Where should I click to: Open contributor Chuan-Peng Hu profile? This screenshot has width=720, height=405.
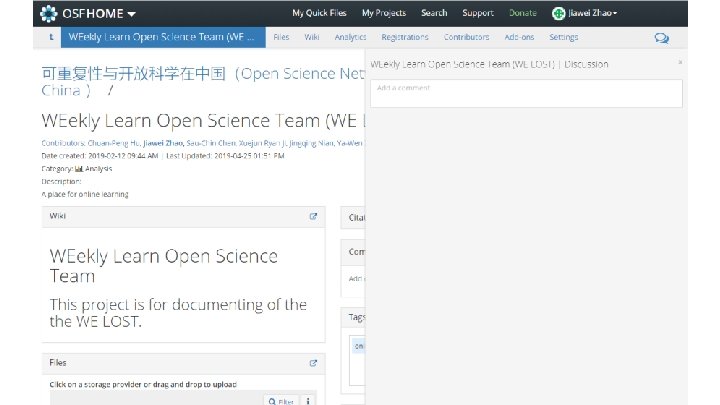114,143
